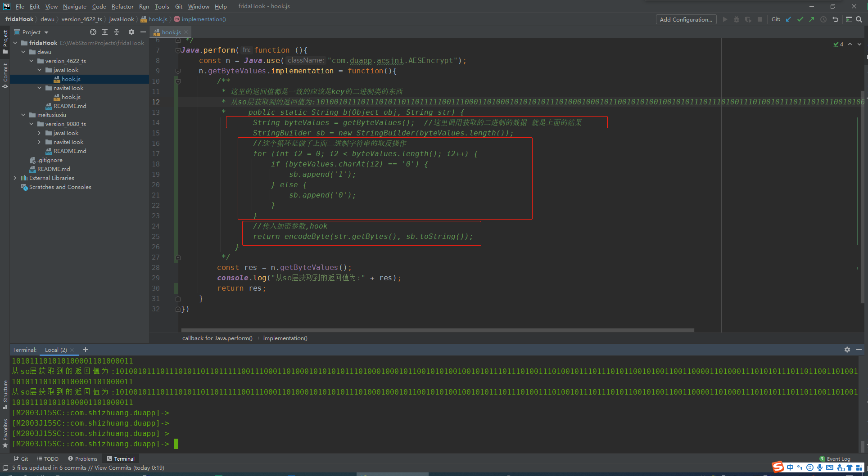This screenshot has width=868, height=476.
Task: Open Terminal panel settings gear
Action: [x=847, y=350]
